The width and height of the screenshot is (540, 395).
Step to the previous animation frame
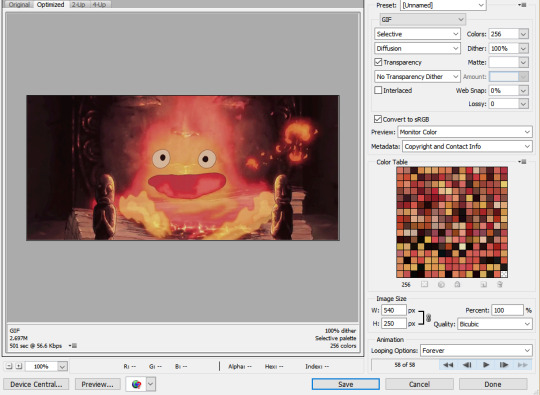tap(467, 365)
